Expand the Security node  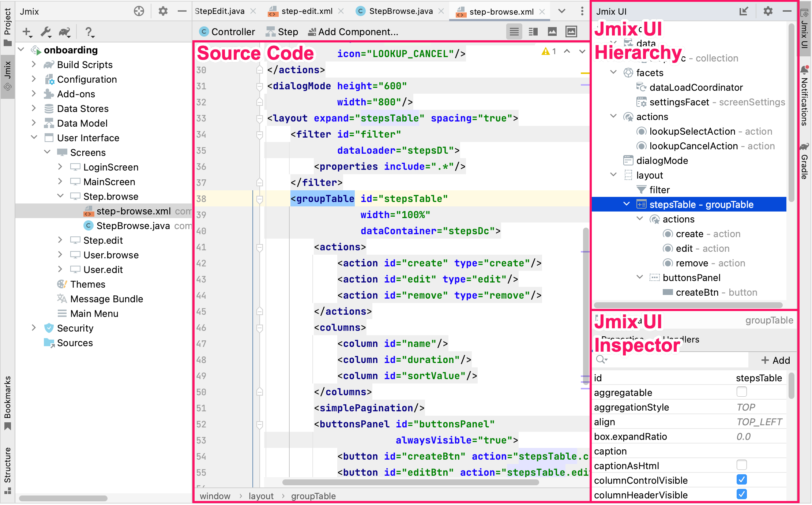point(34,328)
